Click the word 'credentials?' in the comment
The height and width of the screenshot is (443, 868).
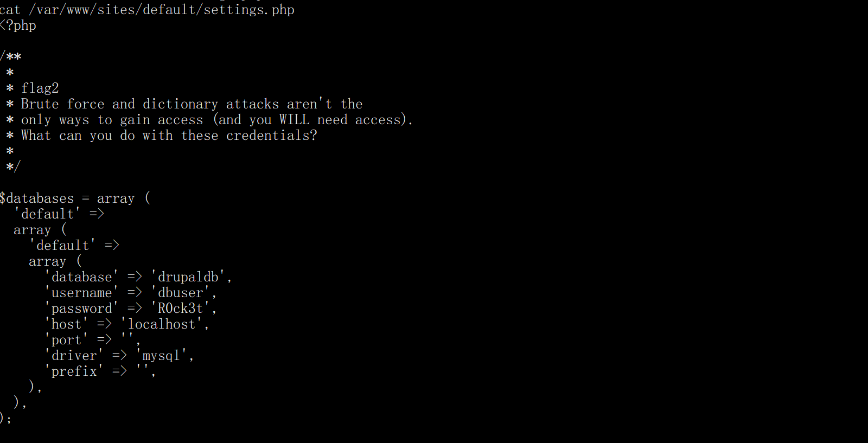tap(271, 135)
